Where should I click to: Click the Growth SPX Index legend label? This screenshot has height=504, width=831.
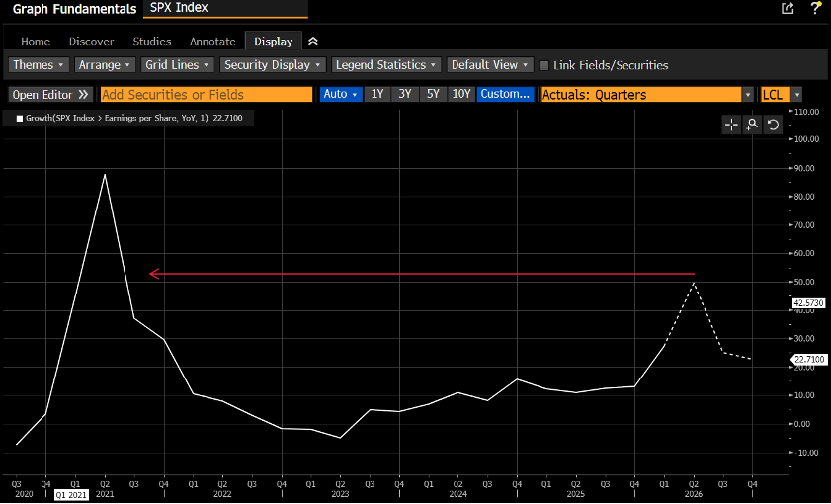[134, 119]
